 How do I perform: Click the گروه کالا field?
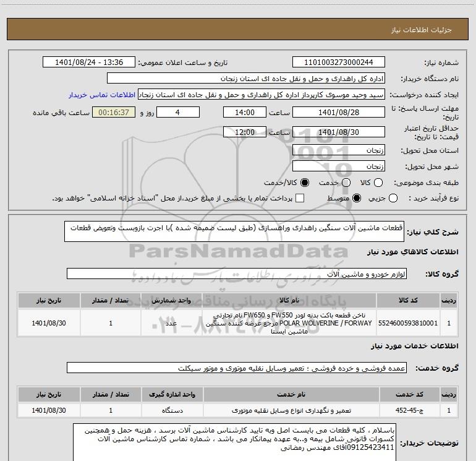point(237,274)
